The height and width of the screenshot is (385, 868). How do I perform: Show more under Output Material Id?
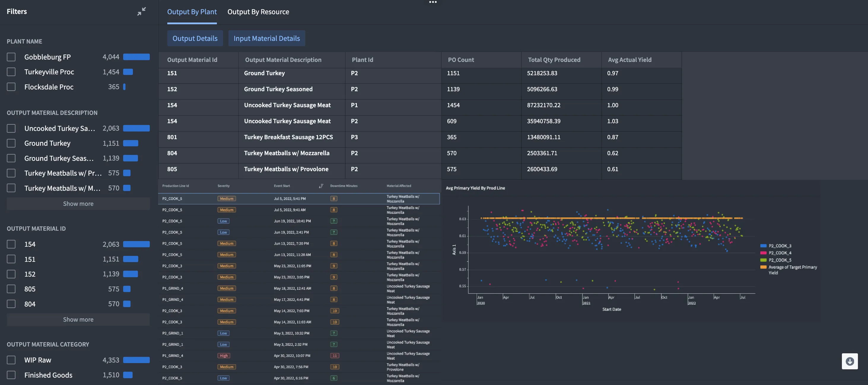click(x=78, y=319)
